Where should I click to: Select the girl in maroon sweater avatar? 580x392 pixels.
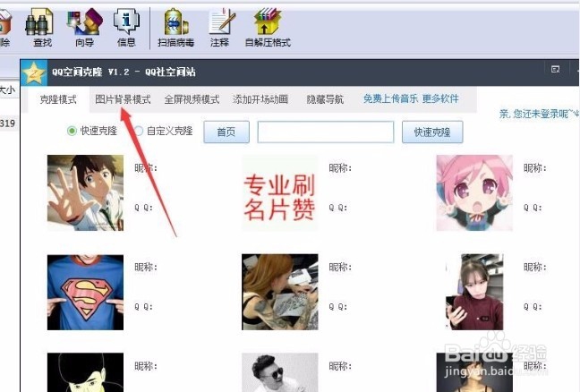(474, 292)
